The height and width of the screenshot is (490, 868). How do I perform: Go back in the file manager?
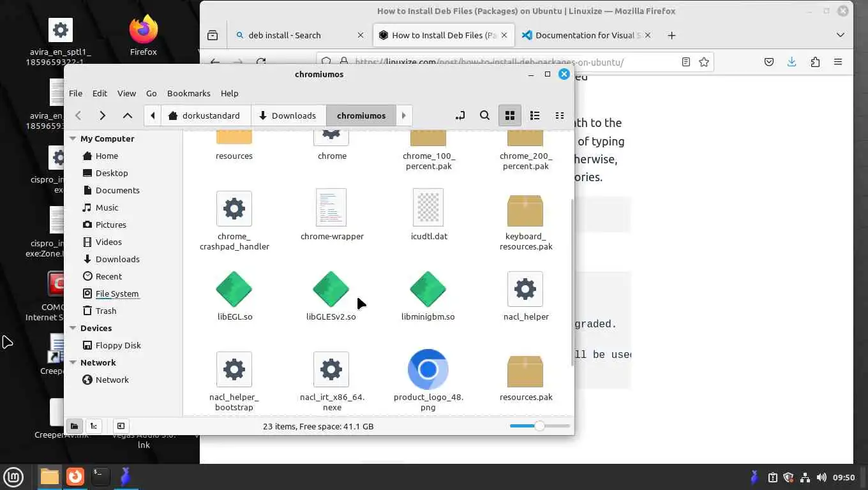click(78, 115)
